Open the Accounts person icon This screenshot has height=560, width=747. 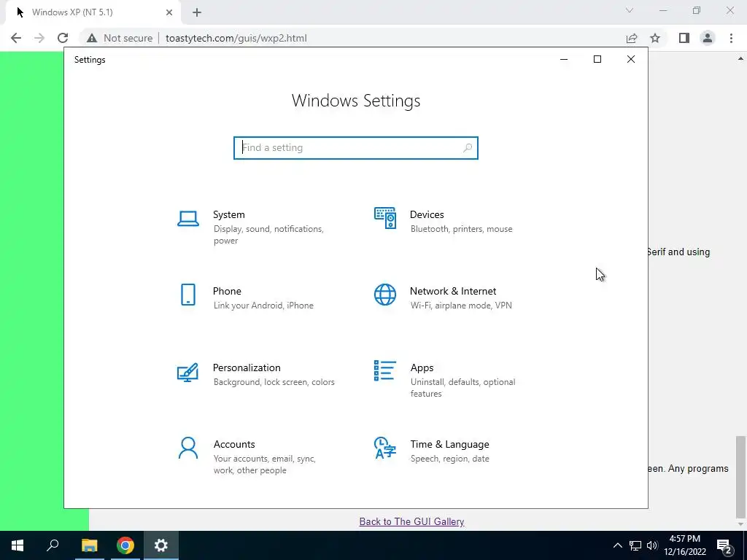pyautogui.click(x=188, y=448)
